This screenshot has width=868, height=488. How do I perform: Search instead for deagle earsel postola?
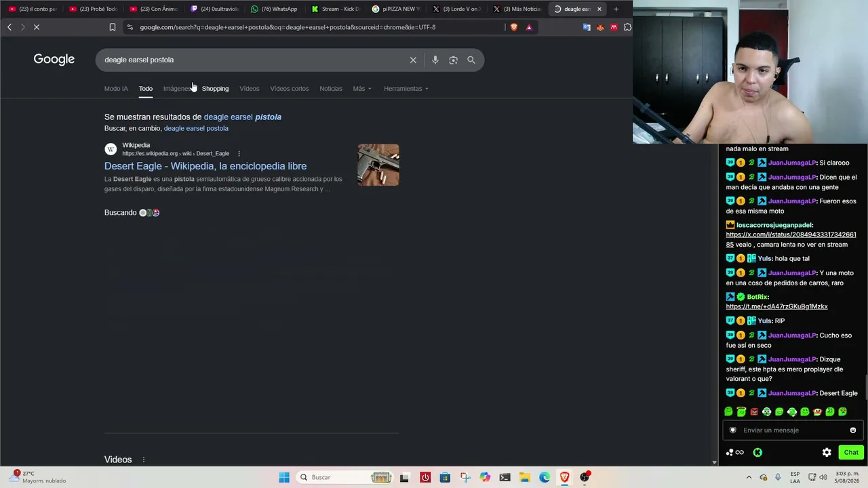pyautogui.click(x=196, y=128)
